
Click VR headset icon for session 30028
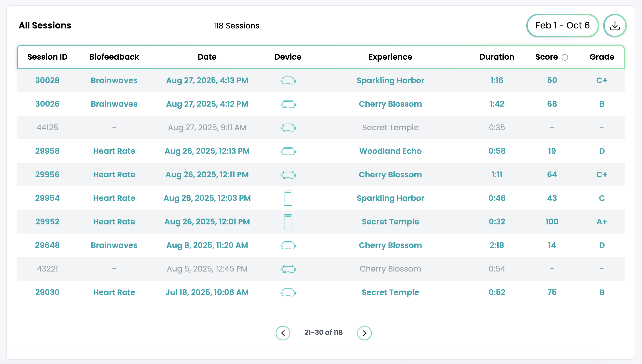tap(288, 81)
